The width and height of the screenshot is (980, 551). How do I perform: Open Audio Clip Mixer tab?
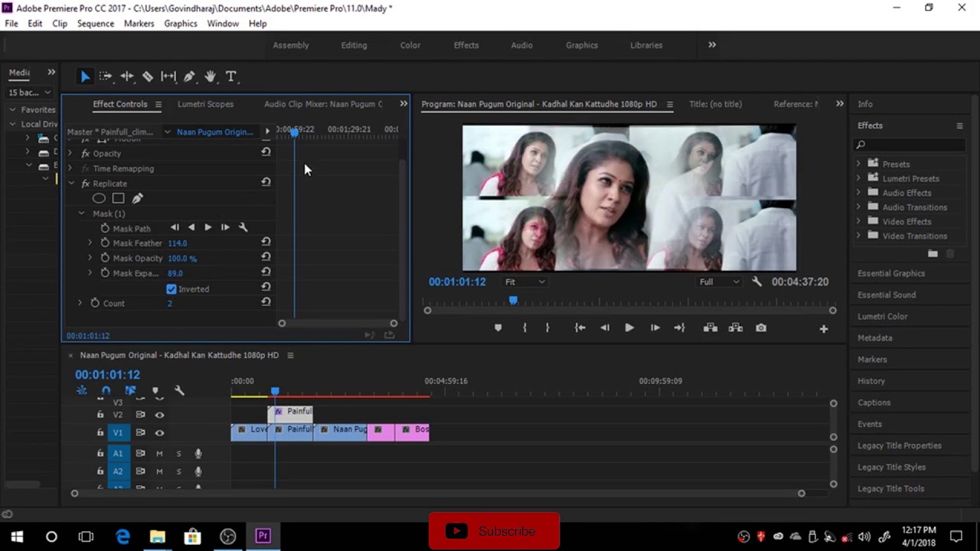pos(323,104)
